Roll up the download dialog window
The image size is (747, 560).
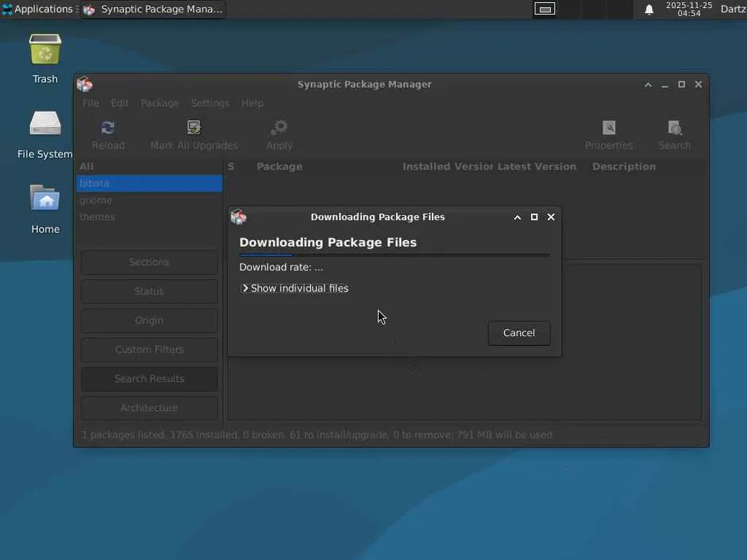(x=517, y=217)
